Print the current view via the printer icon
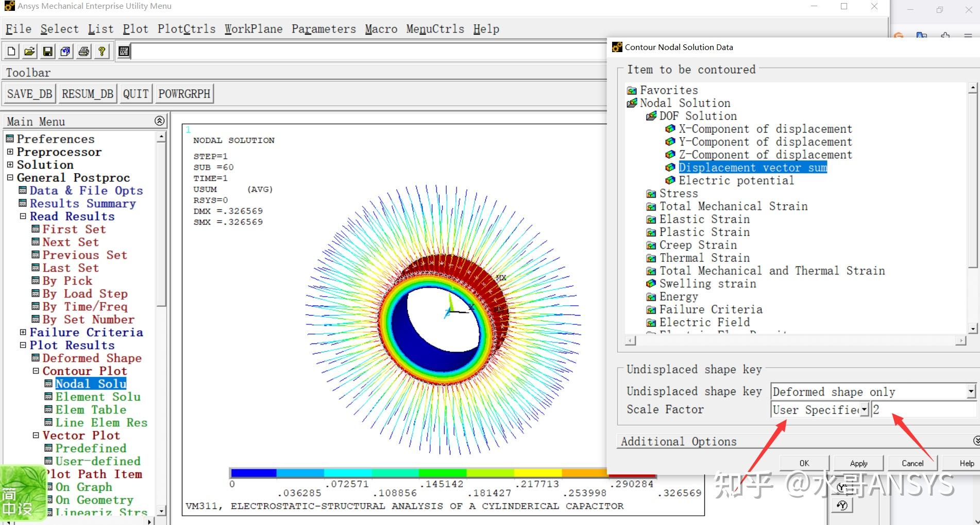Image resolution: width=980 pixels, height=525 pixels. [83, 51]
